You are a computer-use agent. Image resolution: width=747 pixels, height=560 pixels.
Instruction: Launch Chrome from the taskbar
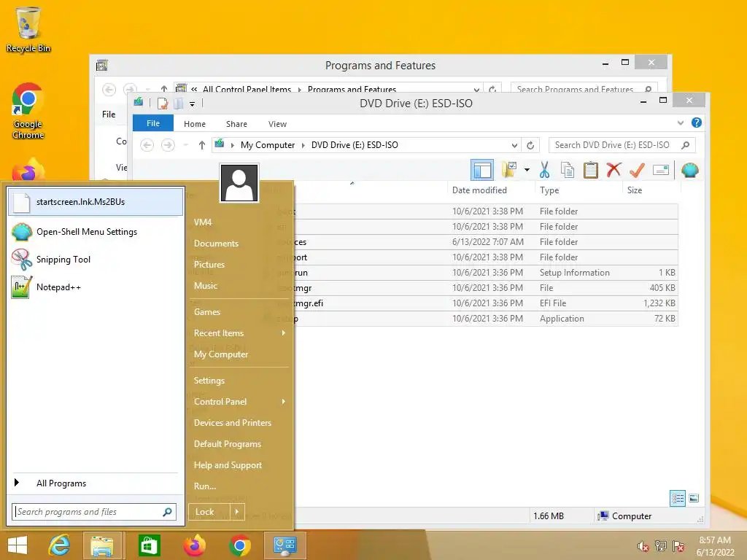(239, 545)
